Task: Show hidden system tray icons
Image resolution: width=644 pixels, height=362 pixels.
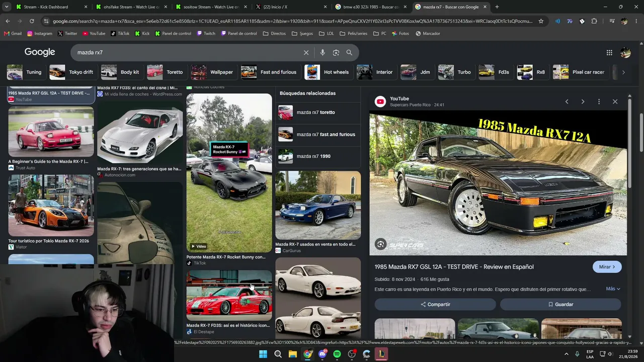Action: tap(567, 354)
